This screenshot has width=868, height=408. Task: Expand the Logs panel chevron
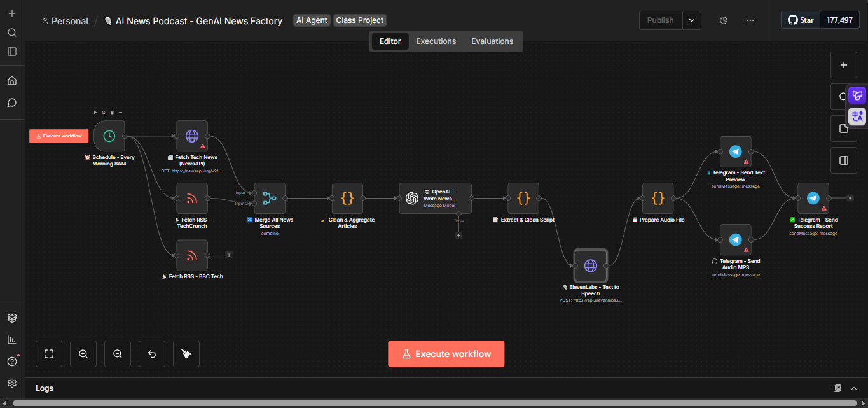coord(854,388)
